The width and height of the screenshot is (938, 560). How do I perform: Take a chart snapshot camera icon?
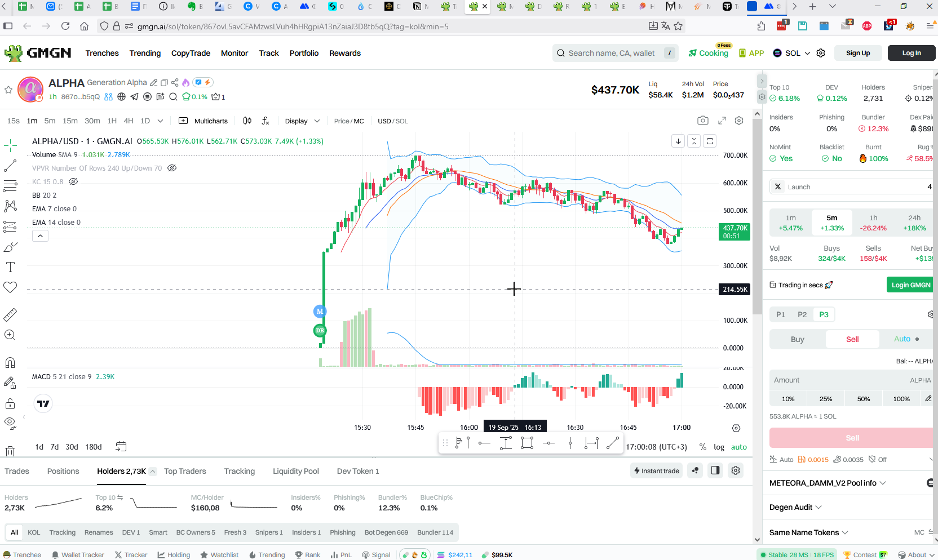point(702,121)
